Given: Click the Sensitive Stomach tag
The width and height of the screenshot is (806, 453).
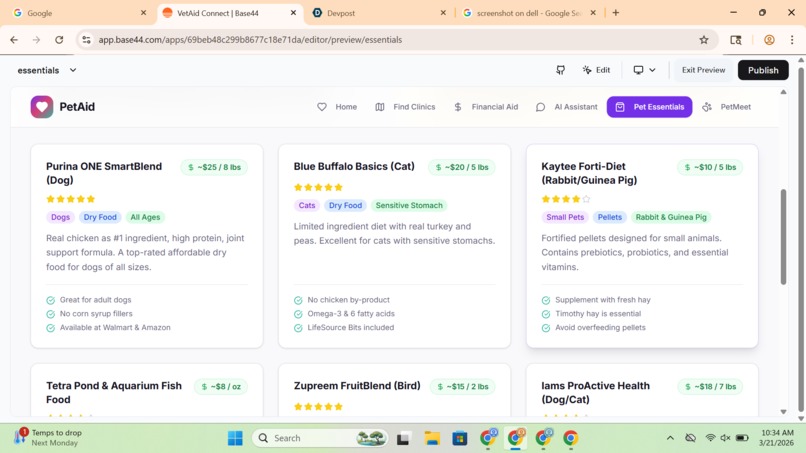Looking at the screenshot, I should [x=409, y=205].
